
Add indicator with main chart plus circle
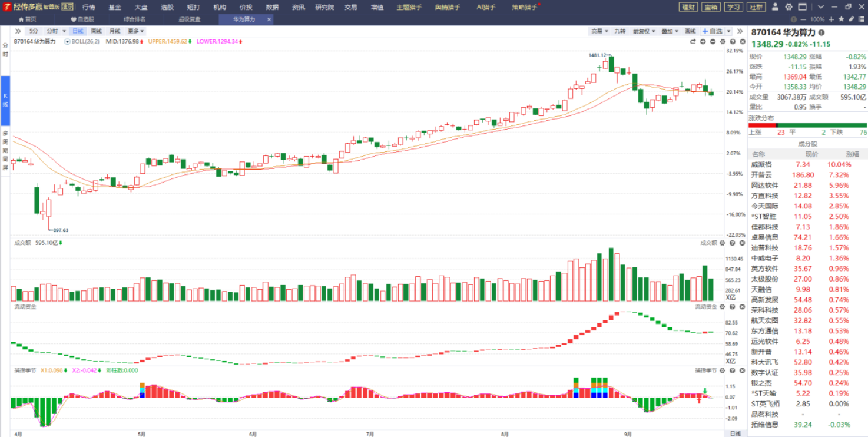pos(703,42)
